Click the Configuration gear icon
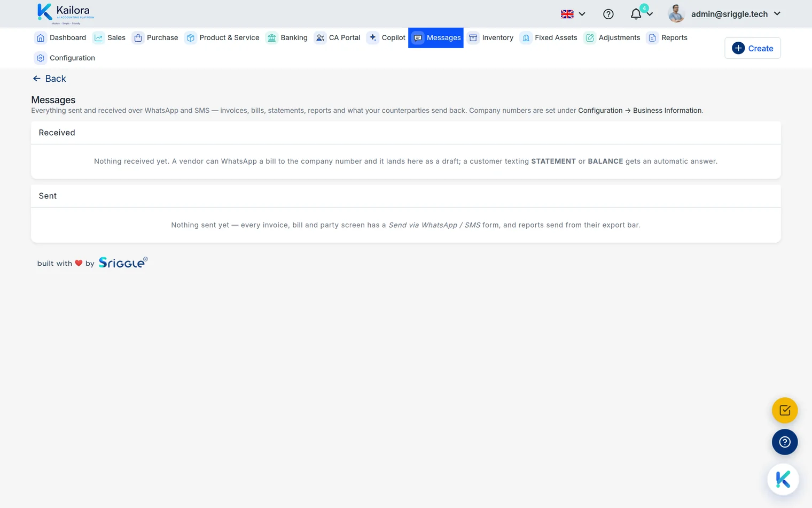 tap(41, 58)
